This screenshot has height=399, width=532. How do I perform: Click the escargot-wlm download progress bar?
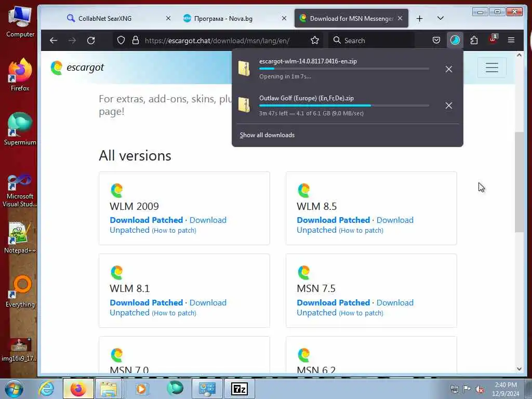pos(344,69)
